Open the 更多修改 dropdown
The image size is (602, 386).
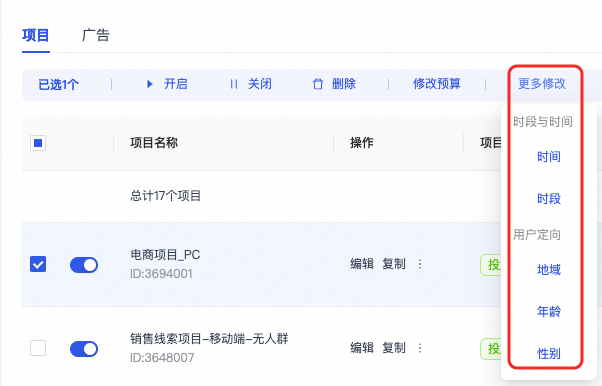pyautogui.click(x=542, y=84)
